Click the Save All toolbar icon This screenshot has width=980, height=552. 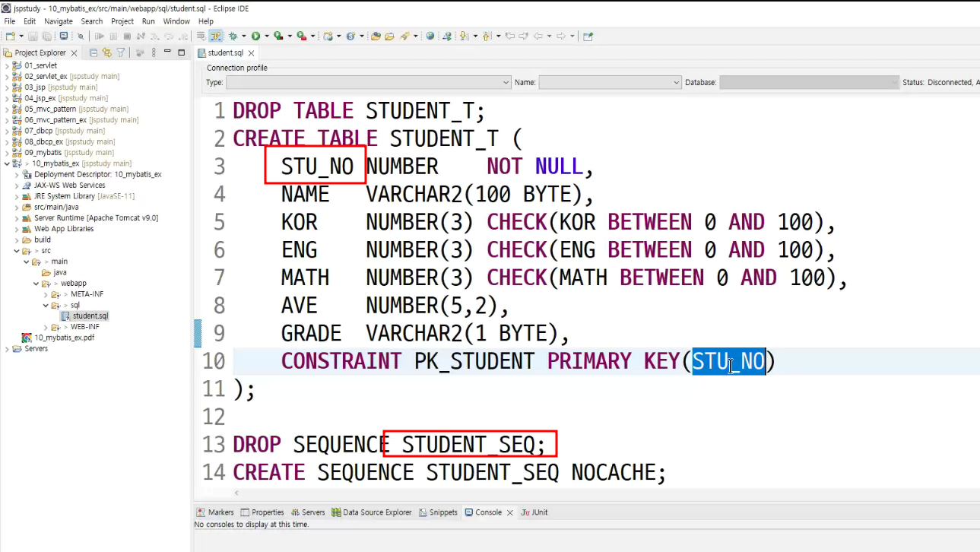[47, 36]
